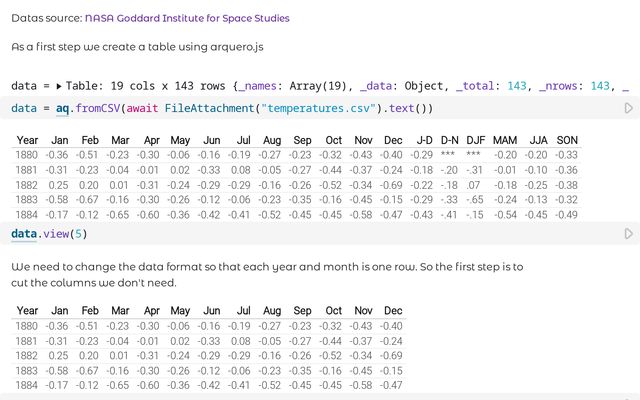Click the Jan header in second table
The width and height of the screenshot is (640, 400).
click(59, 311)
